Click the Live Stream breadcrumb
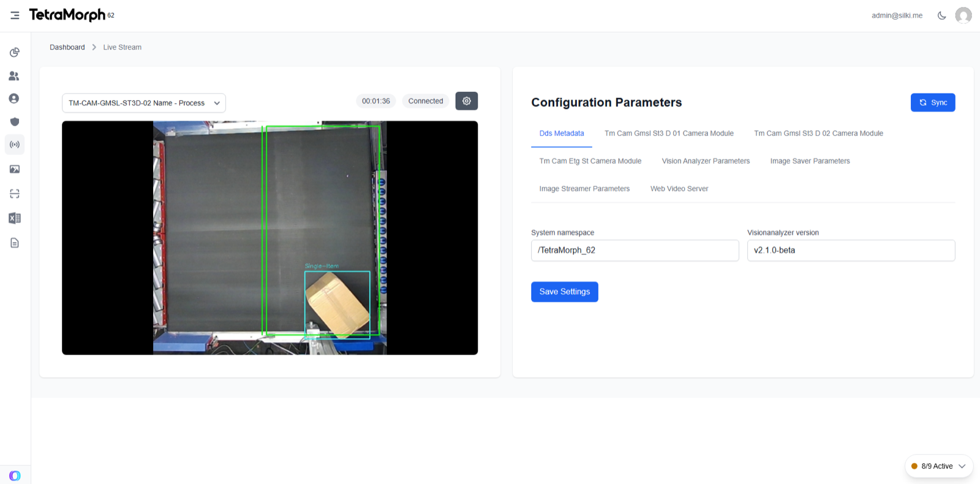Image resolution: width=980 pixels, height=484 pixels. 123,47
